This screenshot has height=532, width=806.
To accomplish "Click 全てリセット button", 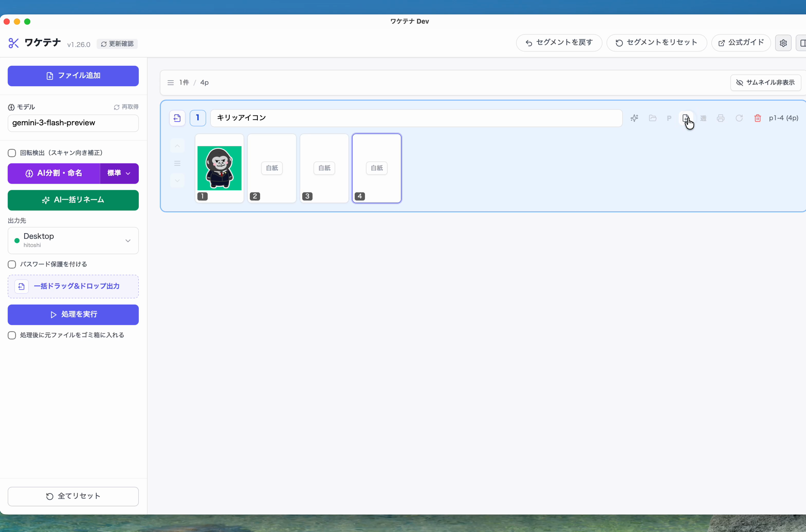I will tap(73, 496).
